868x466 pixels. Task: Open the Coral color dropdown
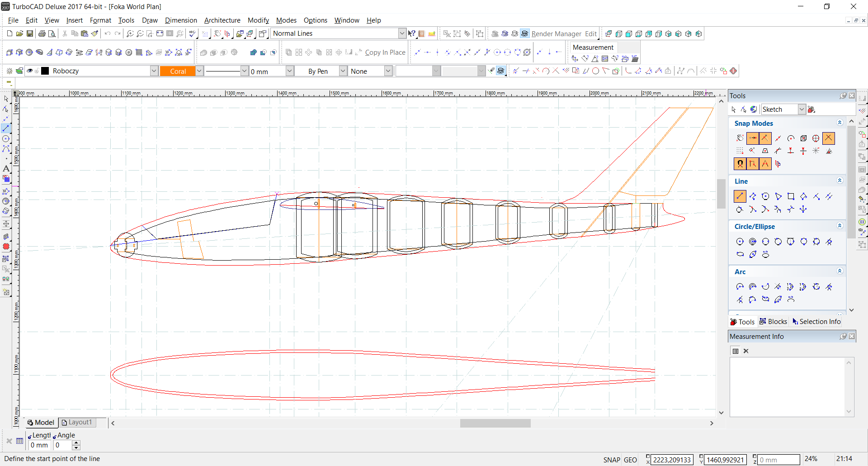[199, 71]
